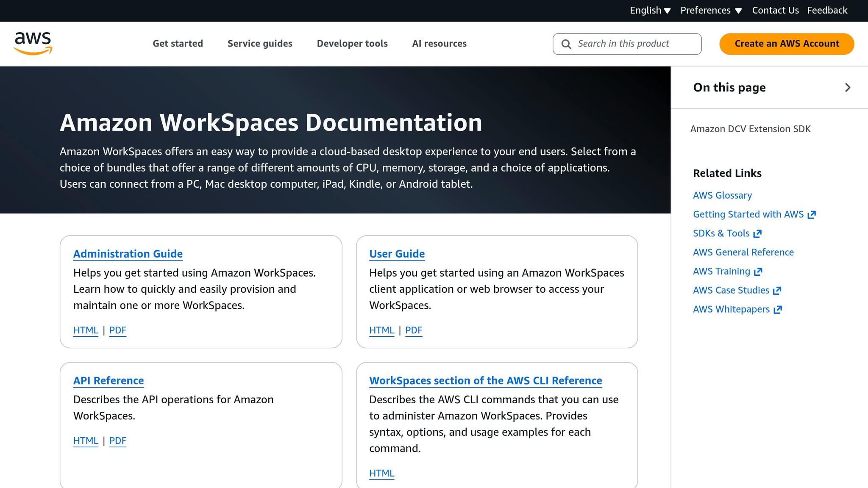Click Feedback in top bar
The height and width of the screenshot is (488, 868).
(x=827, y=11)
